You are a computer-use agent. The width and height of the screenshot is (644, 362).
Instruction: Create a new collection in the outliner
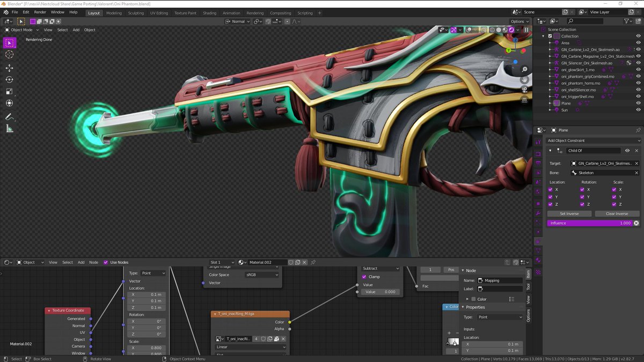coord(638,21)
